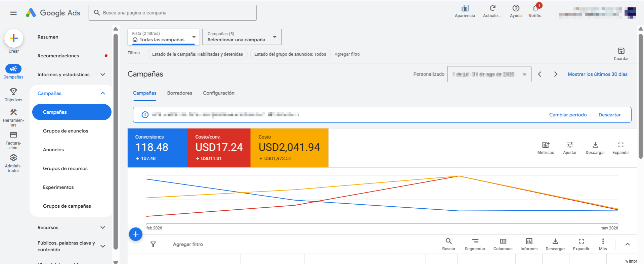Open the main hamburger menu
644x264 pixels.
[13, 13]
